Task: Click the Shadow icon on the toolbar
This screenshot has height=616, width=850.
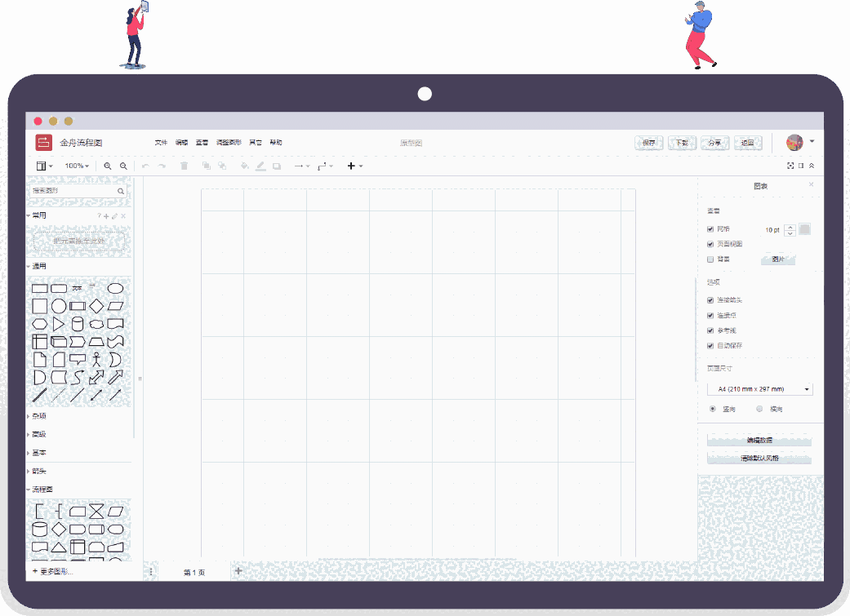Action: click(x=277, y=166)
